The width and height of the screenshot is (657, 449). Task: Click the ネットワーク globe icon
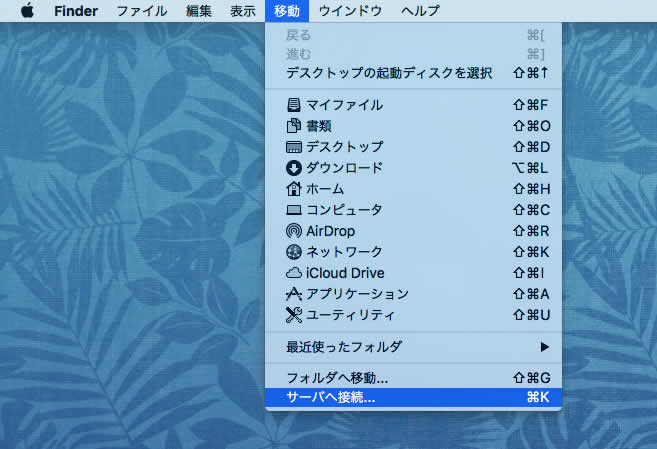[294, 252]
